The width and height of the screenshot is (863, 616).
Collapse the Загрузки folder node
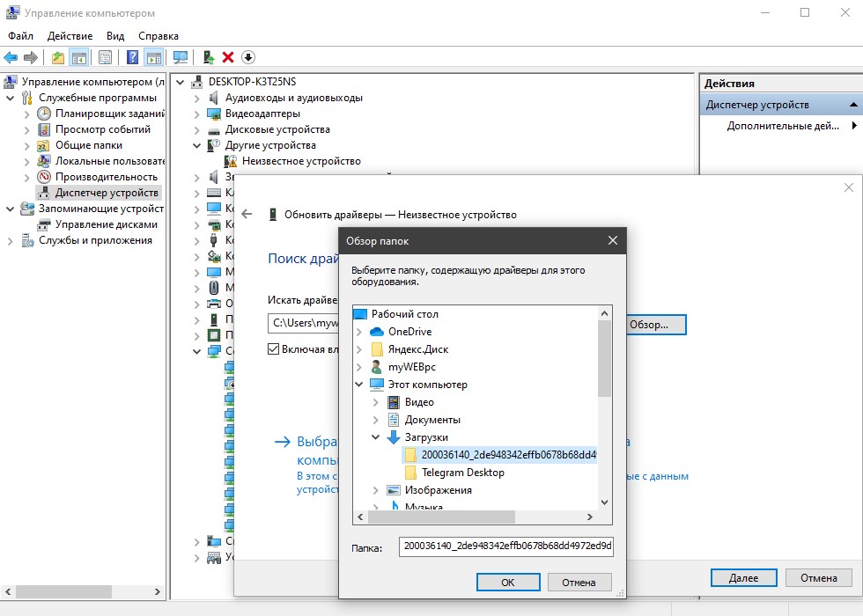375,437
